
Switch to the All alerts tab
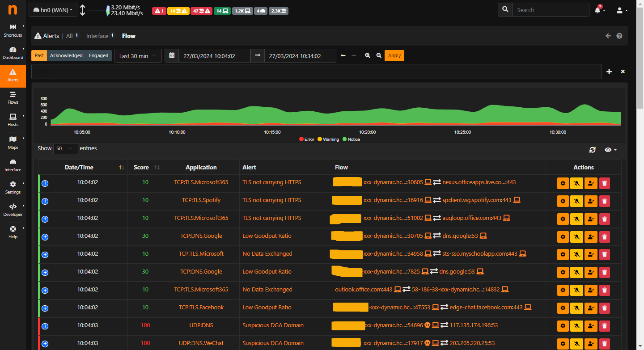coord(69,36)
